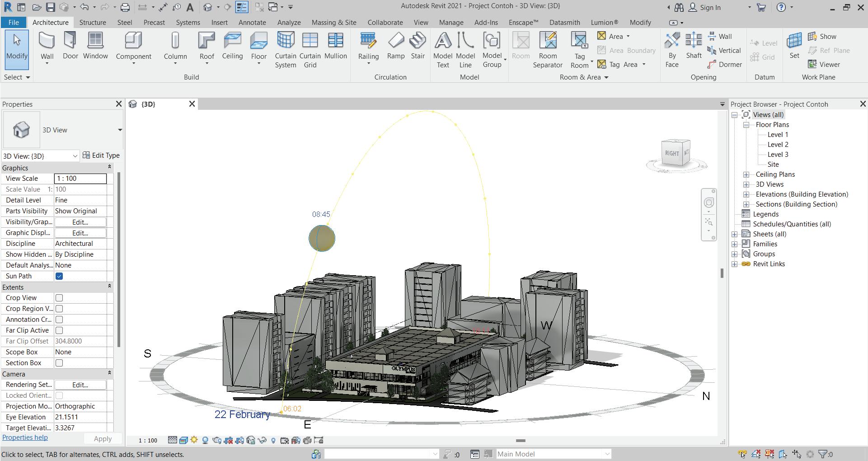
Task: Open the Properties help link
Action: (25, 437)
